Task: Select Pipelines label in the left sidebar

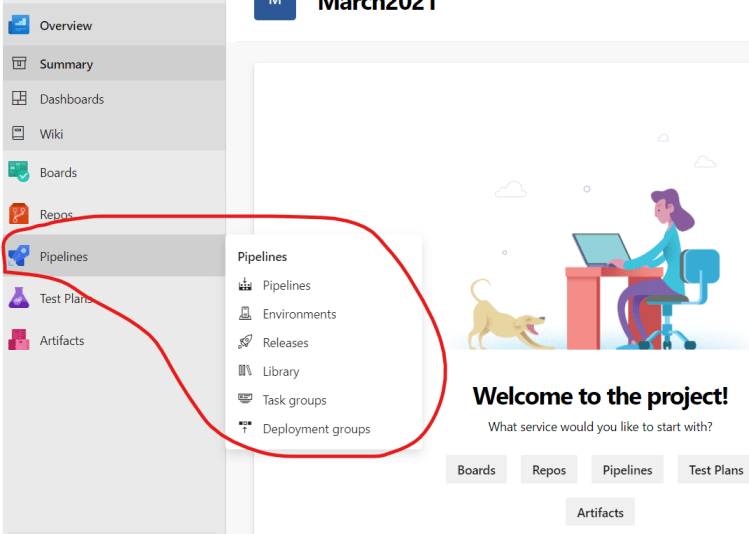Action: point(64,256)
